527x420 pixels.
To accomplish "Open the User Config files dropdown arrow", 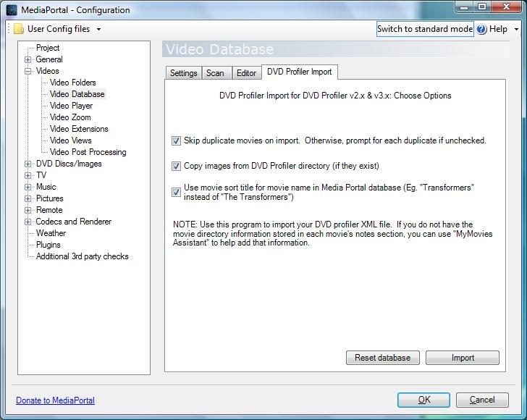I will tap(98, 30).
